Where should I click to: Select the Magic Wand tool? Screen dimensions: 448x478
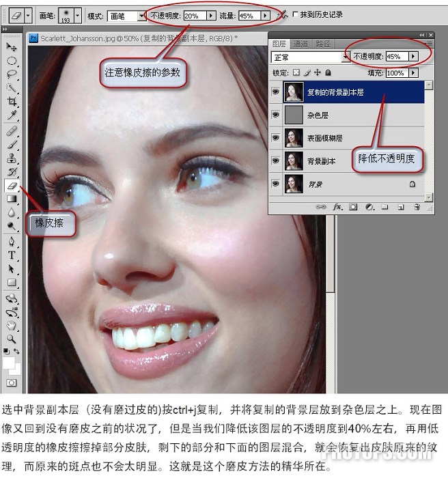(x=12, y=88)
